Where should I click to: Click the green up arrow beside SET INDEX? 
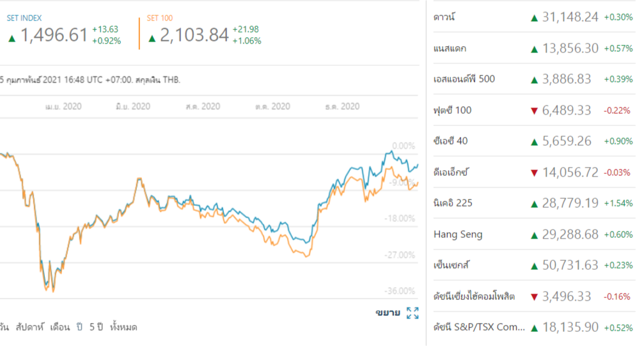point(12,38)
